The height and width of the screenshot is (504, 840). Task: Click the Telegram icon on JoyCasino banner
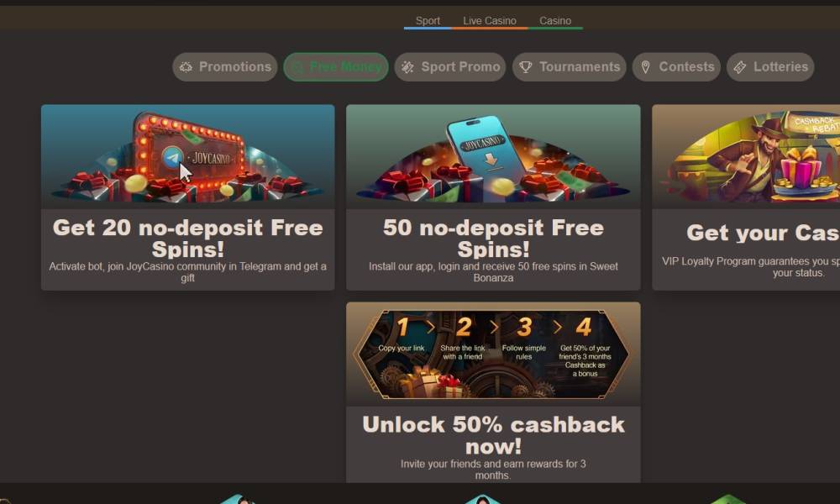tap(172, 158)
